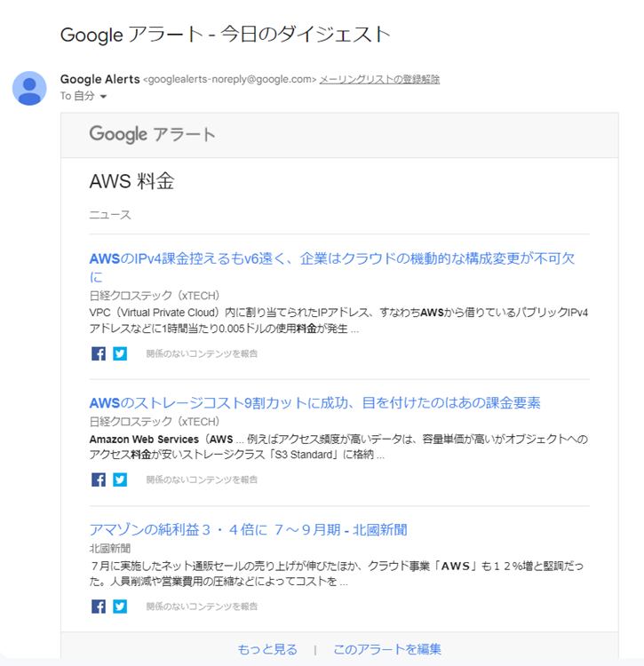Click the Google Alerts sender name
The width and height of the screenshot is (644, 666).
pyautogui.click(x=99, y=79)
